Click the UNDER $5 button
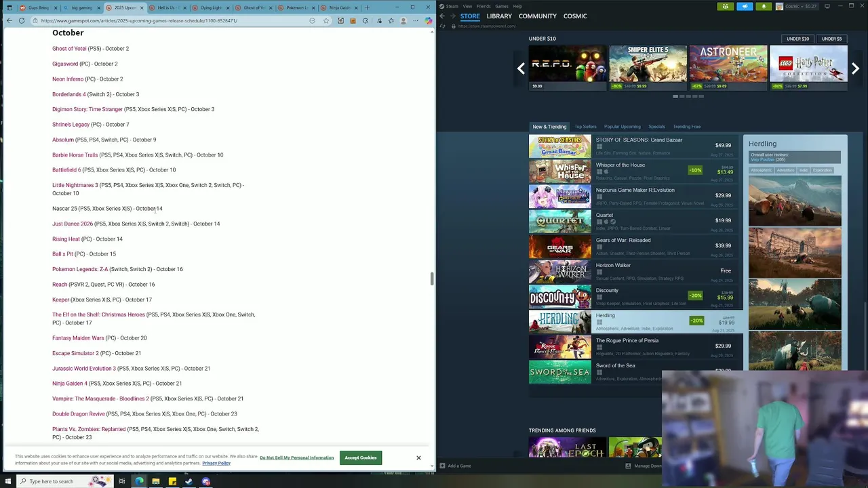This screenshot has height=488, width=868. coord(831,39)
